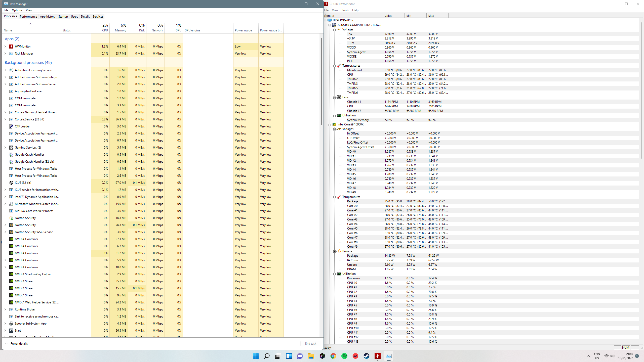
Task: Select the Norton Security 76.3 MB row
Action: coord(143,225)
